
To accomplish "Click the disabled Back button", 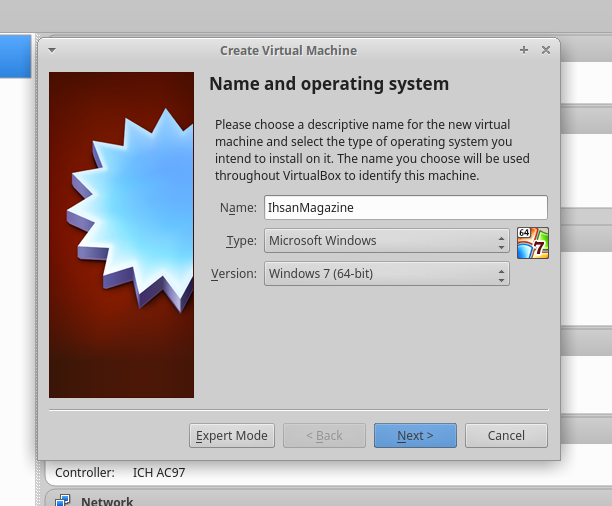I will pyautogui.click(x=324, y=435).
